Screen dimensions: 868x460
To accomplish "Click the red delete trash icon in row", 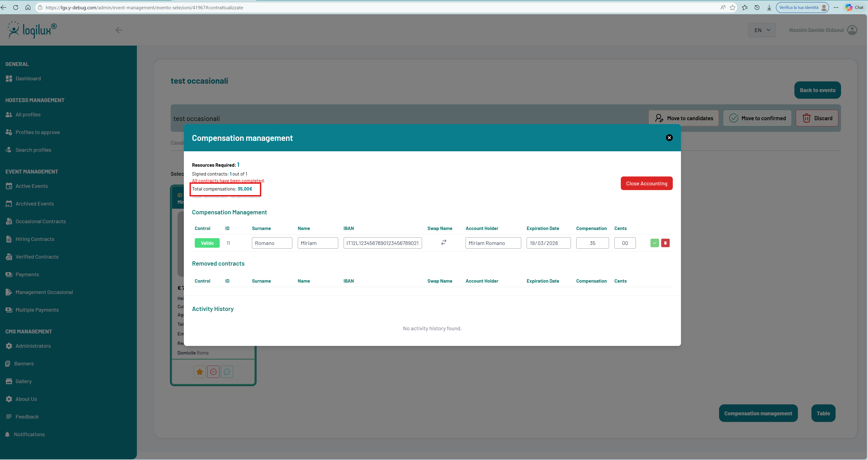I will coord(665,243).
